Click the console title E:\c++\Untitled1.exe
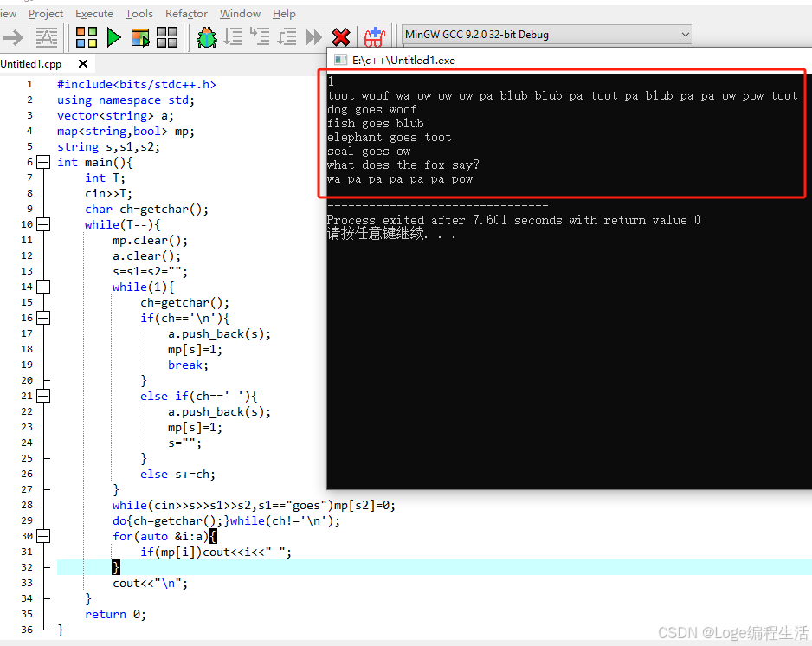Image resolution: width=812 pixels, height=646 pixels. point(403,60)
